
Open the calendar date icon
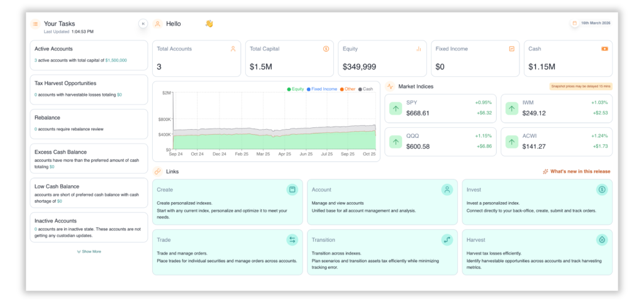click(574, 23)
